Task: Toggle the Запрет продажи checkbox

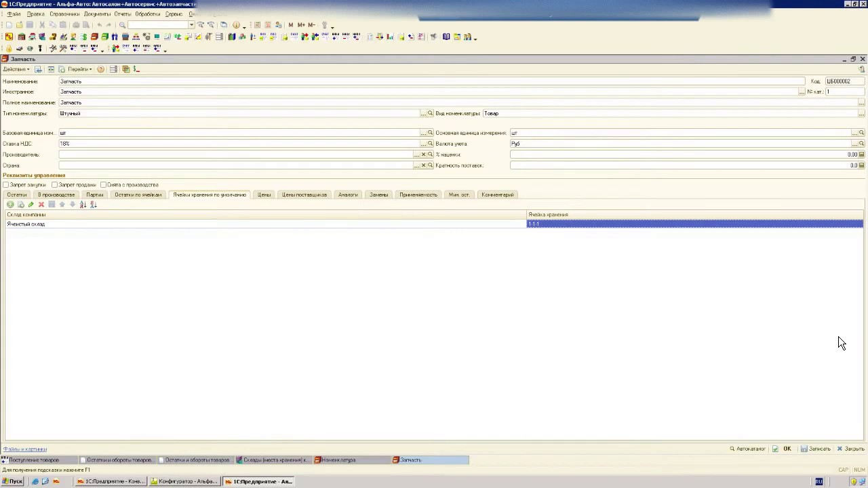Action: pos(55,185)
